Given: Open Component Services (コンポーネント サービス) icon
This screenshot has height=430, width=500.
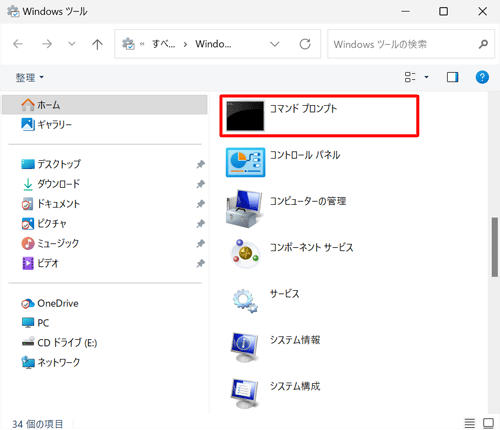Looking at the screenshot, I should coord(245,254).
